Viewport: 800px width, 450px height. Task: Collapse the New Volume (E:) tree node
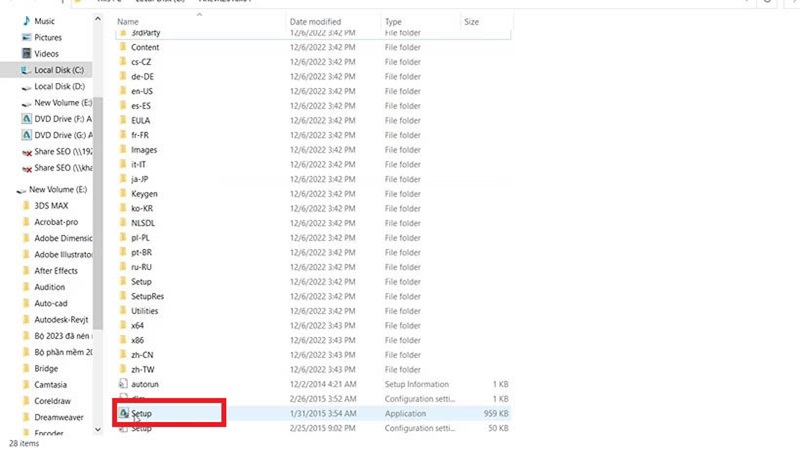click(19, 189)
